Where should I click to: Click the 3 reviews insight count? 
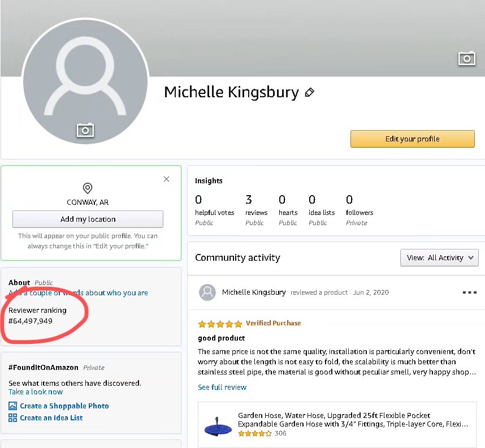click(249, 200)
